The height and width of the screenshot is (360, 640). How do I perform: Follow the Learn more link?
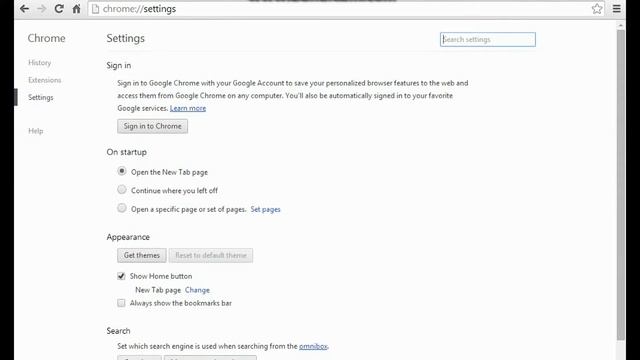point(188,108)
